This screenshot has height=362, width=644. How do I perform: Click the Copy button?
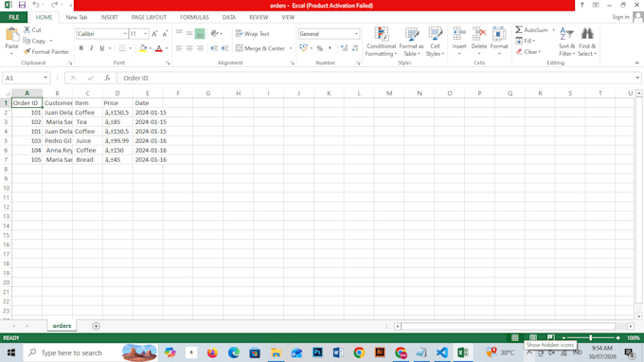35,41
